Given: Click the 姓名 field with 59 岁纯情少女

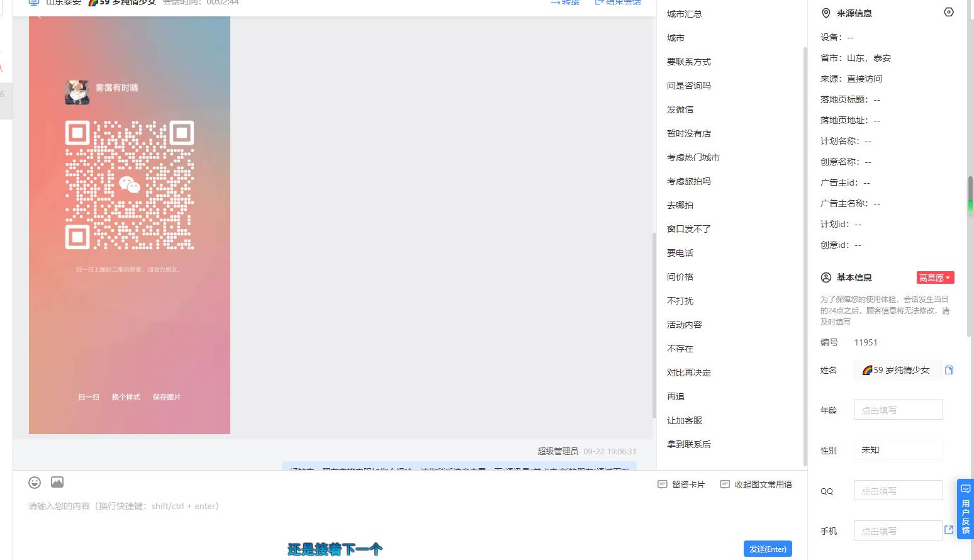Looking at the screenshot, I should pos(898,370).
